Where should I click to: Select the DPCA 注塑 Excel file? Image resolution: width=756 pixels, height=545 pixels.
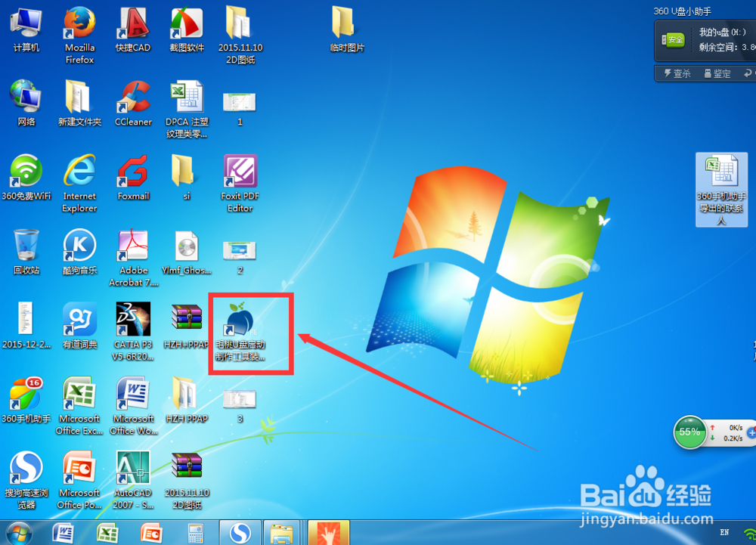(x=187, y=110)
